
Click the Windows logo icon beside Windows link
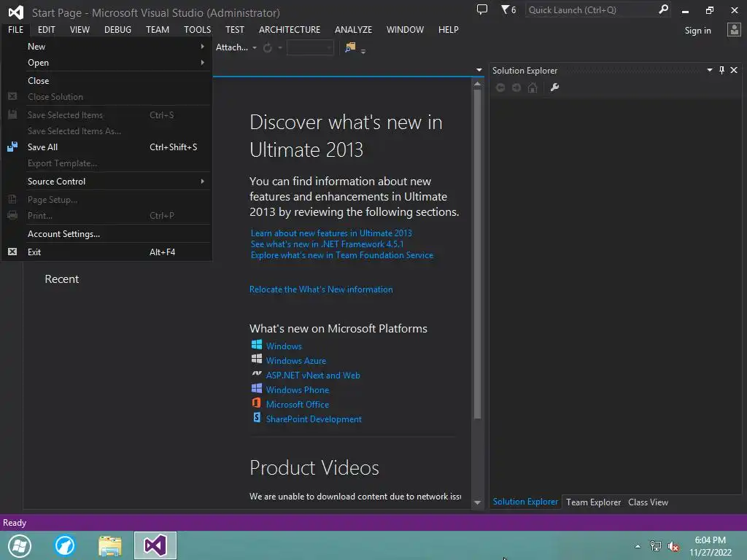[256, 344]
